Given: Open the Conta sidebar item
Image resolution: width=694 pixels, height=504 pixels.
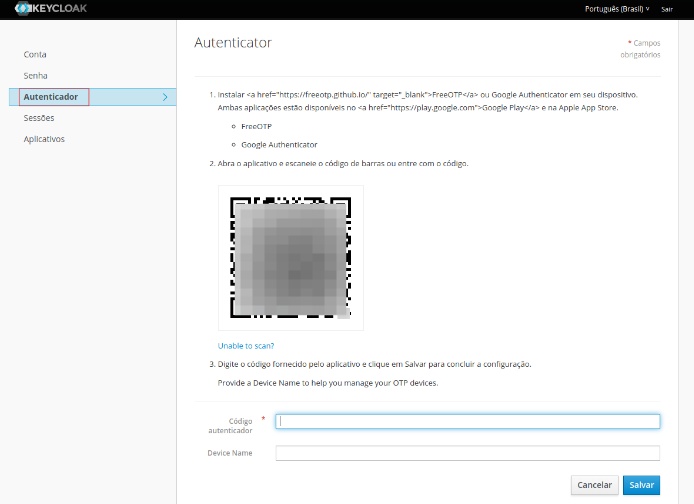Looking at the screenshot, I should (35, 55).
